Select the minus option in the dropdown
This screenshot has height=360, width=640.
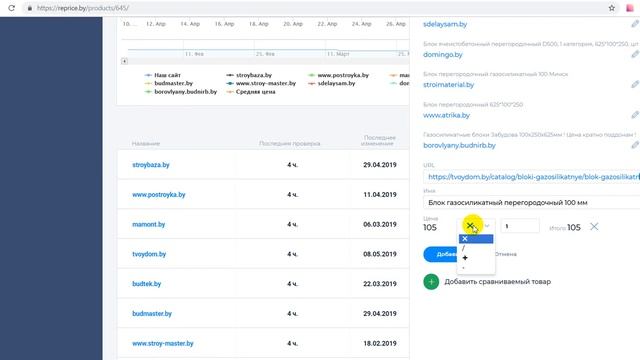(476, 268)
